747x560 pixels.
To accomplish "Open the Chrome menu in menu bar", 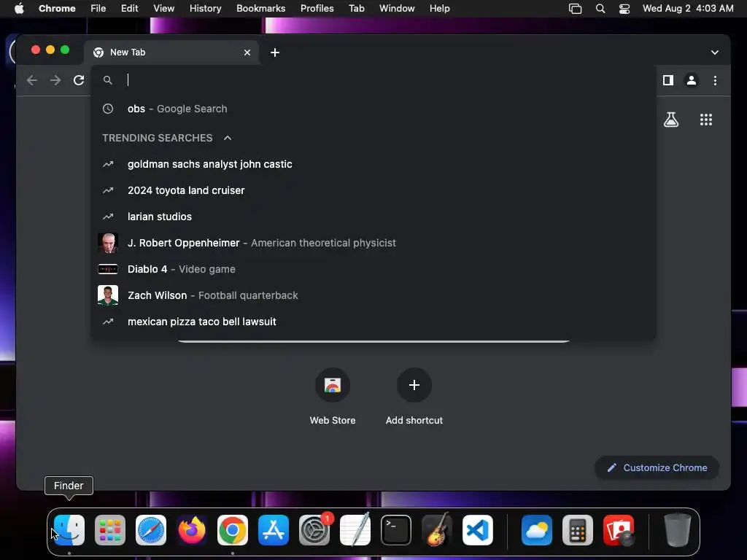I will [57, 9].
